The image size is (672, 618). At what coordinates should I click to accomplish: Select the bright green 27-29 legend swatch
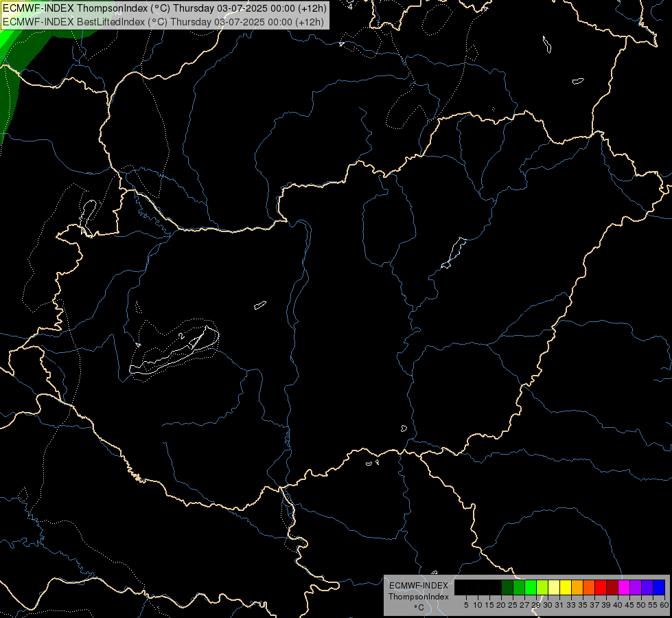click(531, 587)
